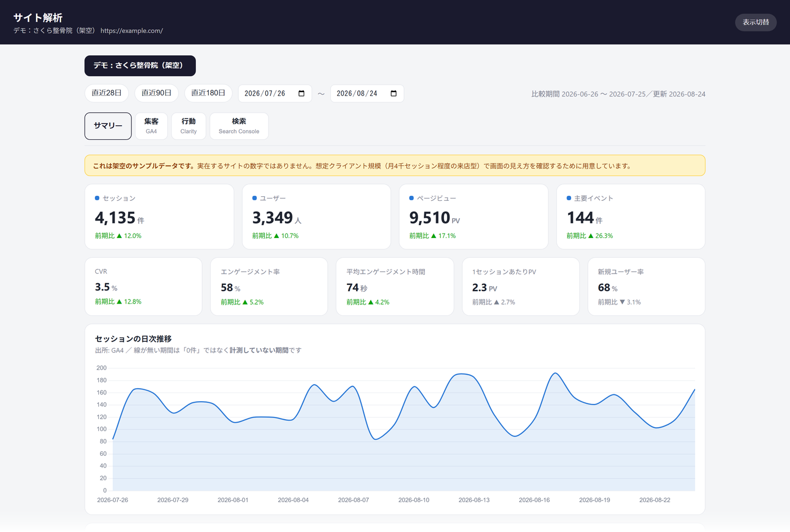Click the セッションの日次推移 chart heading
The image size is (790, 532).
pos(133,338)
